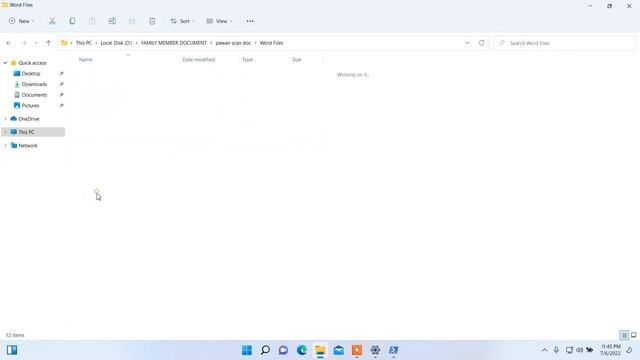This screenshot has height=360, width=640.
Task: Click Local Disk (D:) breadcrumb
Action: pos(116,43)
